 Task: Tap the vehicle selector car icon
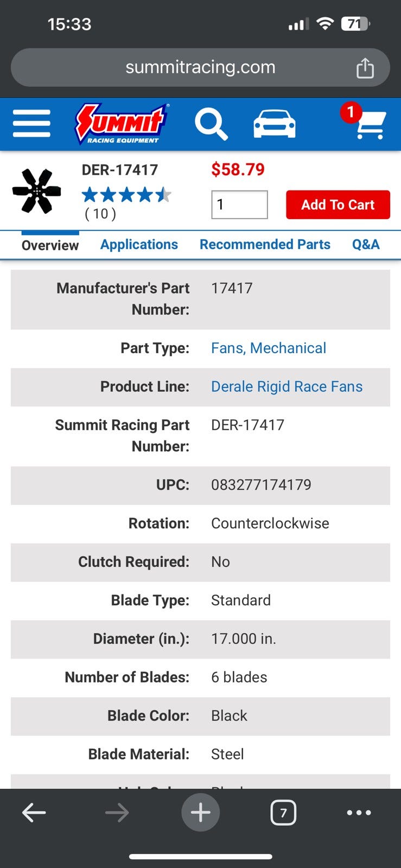pyautogui.click(x=275, y=124)
